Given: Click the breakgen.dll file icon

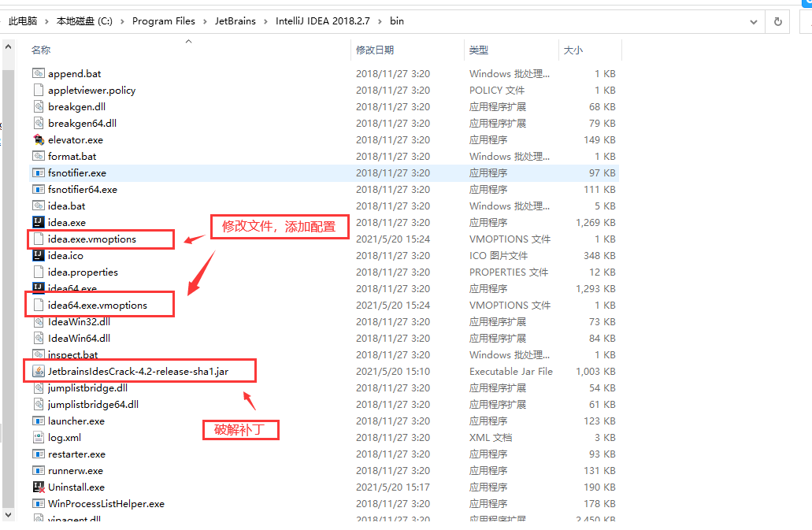Looking at the screenshot, I should click(x=39, y=106).
